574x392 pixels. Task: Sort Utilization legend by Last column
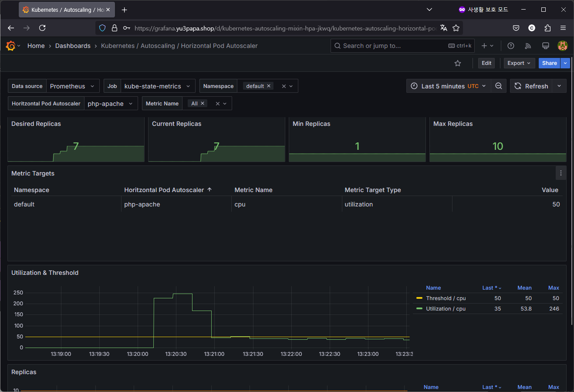492,288
